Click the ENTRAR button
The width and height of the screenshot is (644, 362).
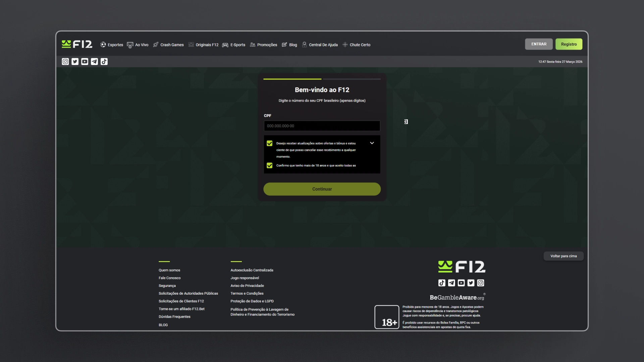coord(539,44)
